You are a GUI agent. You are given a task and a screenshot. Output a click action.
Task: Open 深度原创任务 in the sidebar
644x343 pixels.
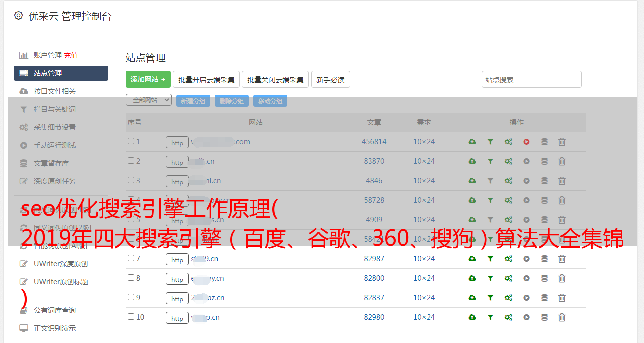pyautogui.click(x=55, y=181)
